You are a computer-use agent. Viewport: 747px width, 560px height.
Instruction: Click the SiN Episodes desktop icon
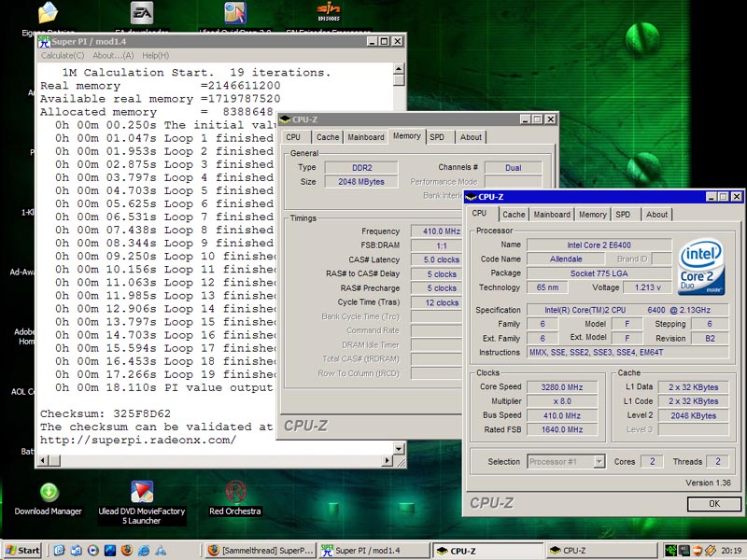(329, 13)
